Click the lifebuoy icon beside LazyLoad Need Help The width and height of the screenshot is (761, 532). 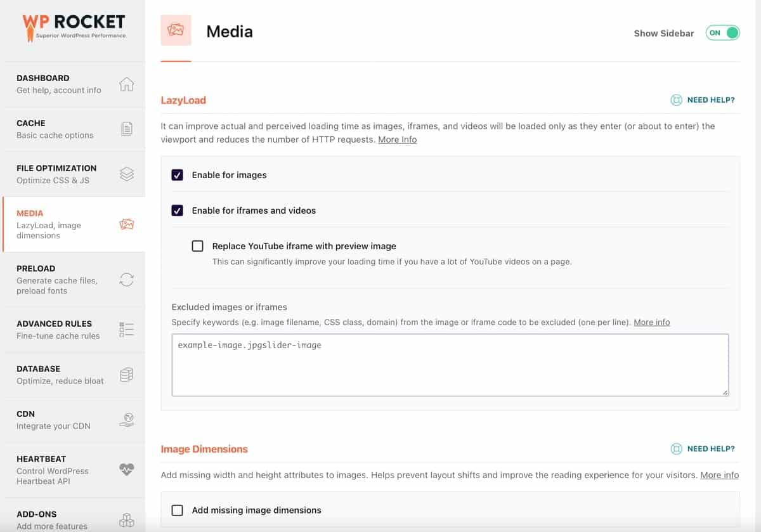[677, 100]
